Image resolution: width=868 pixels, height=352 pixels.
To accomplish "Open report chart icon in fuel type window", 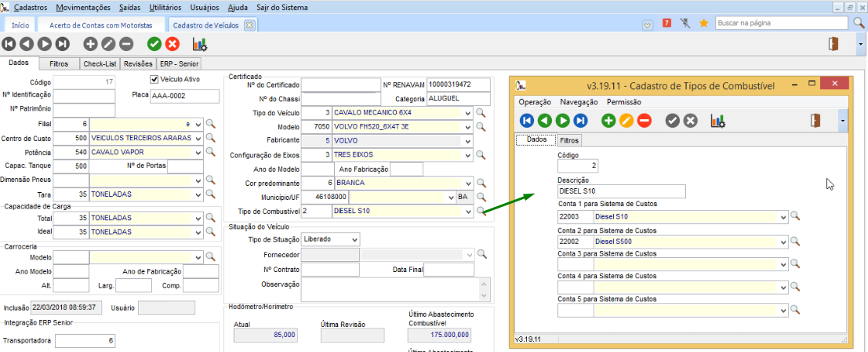I will [717, 120].
